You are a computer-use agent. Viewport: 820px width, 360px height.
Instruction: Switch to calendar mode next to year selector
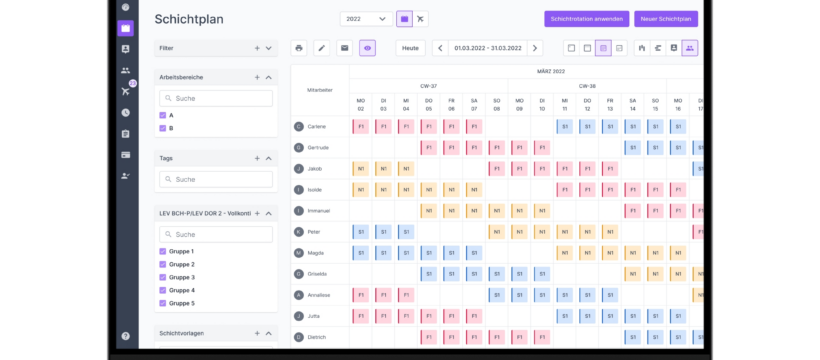click(x=404, y=19)
